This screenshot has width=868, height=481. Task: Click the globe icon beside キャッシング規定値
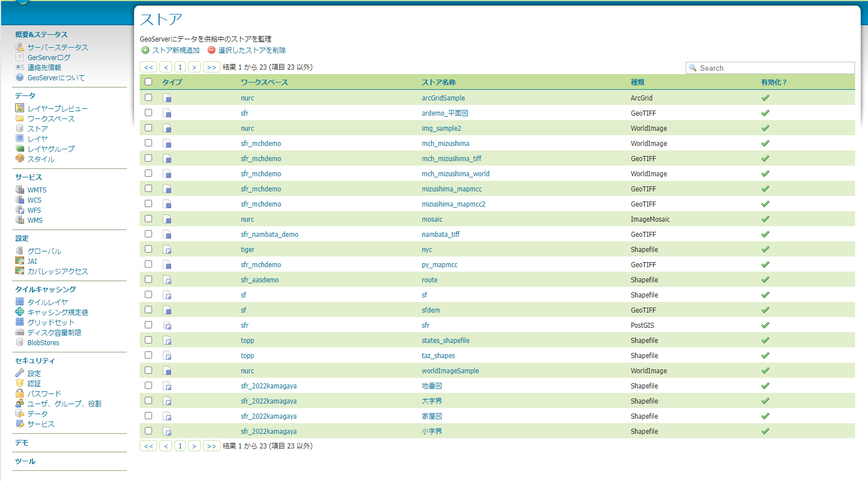tap(20, 312)
